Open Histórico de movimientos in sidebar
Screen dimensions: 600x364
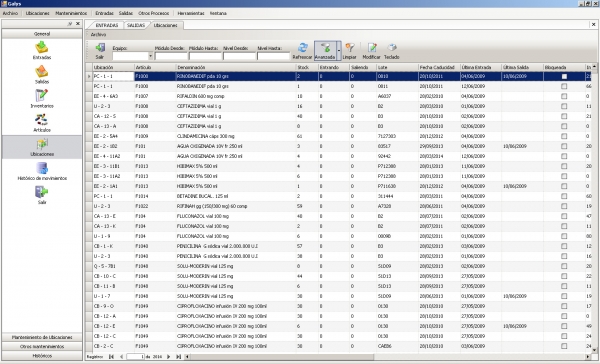42,171
